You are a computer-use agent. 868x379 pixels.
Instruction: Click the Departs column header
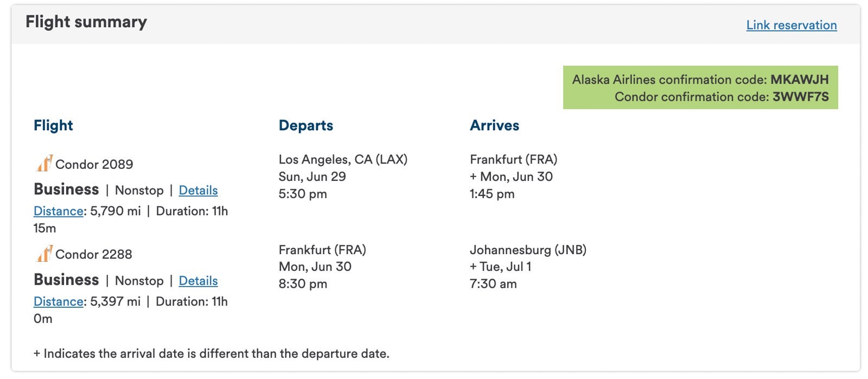coord(306,125)
